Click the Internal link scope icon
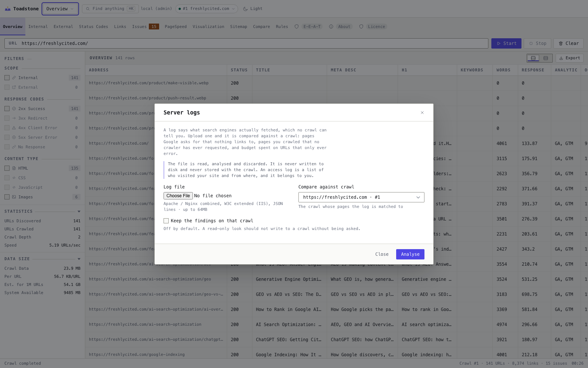This screenshot has width=588, height=368. click(14, 78)
